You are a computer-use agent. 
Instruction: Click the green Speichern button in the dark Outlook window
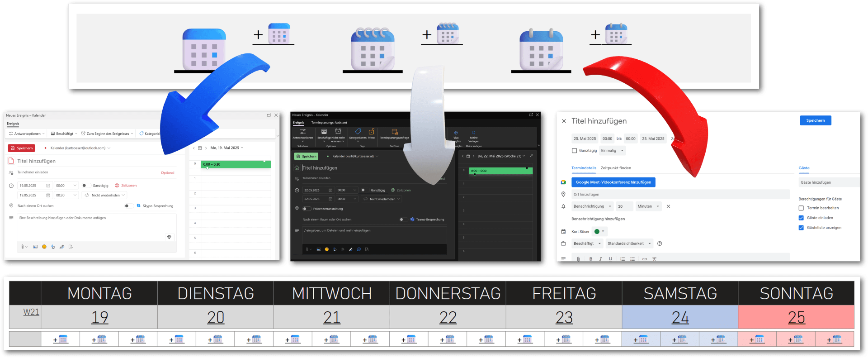[x=306, y=156]
